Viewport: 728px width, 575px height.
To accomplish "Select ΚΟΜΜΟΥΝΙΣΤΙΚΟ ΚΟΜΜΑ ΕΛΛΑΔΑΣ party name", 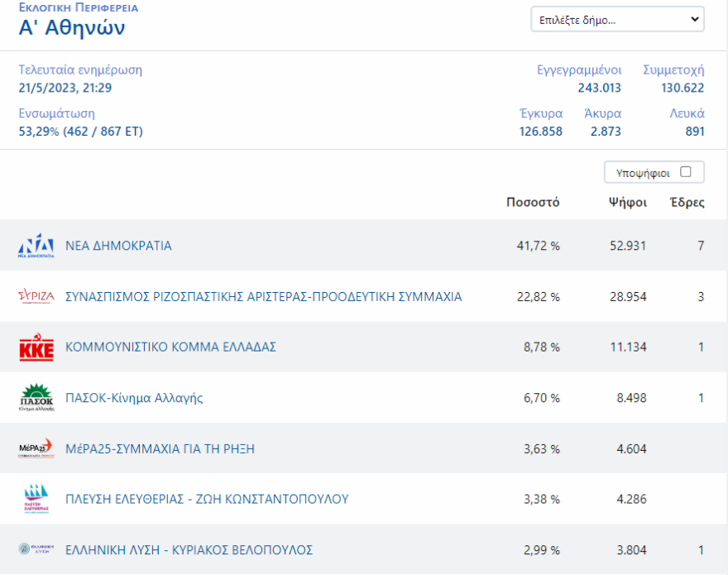I will point(170,347).
